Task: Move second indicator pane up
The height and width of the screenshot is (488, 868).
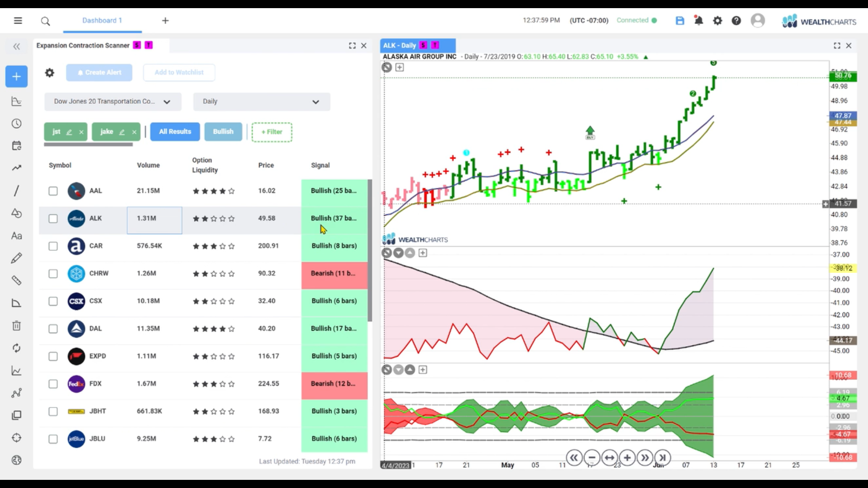Action: pyautogui.click(x=410, y=253)
